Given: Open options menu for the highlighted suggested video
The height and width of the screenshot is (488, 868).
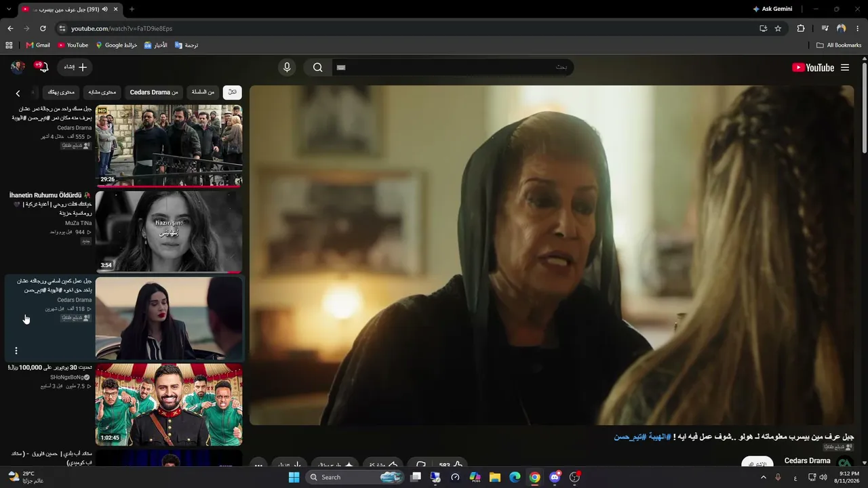Looking at the screenshot, I should (x=16, y=350).
